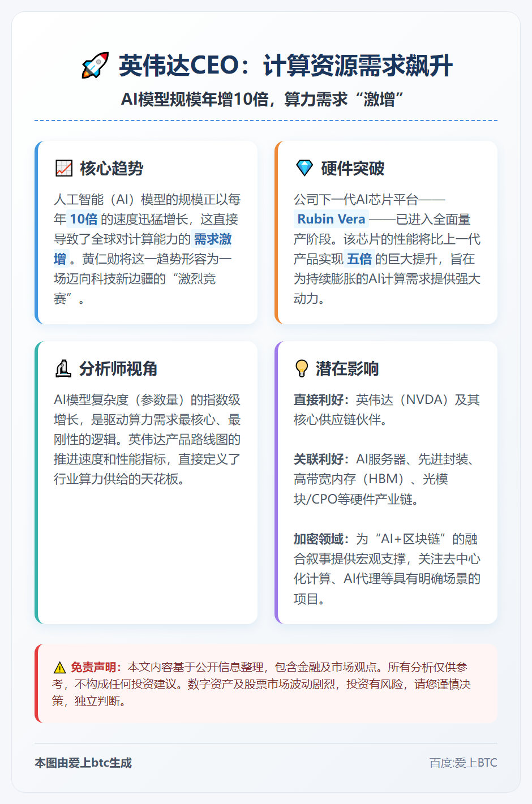This screenshot has height=804, width=532.
Task: Click the diamond icon next to 硬件突破
Action: pos(304,168)
